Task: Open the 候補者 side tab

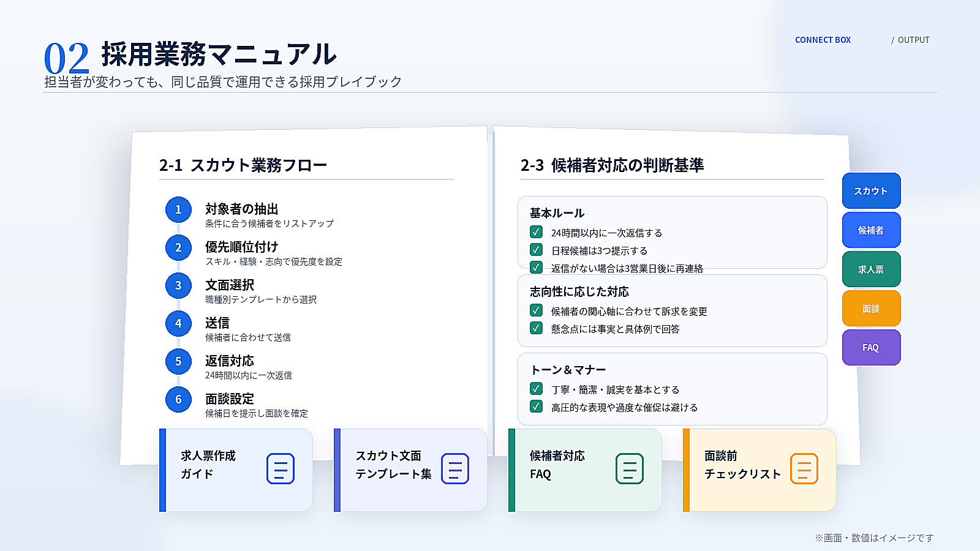Action: (871, 230)
